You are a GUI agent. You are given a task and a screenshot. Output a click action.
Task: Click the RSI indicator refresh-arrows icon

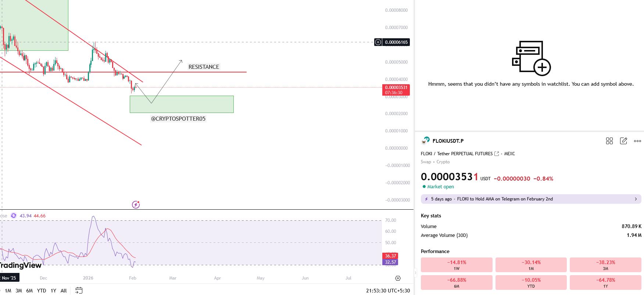click(14, 216)
